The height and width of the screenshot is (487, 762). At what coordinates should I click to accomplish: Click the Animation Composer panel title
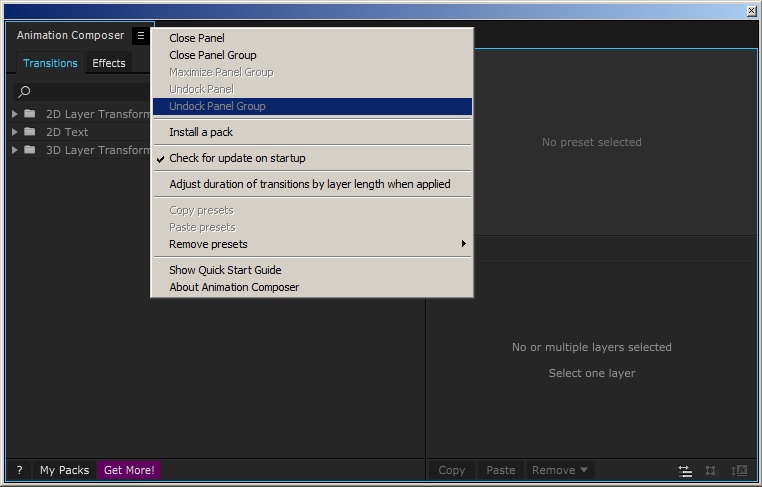[x=70, y=35]
